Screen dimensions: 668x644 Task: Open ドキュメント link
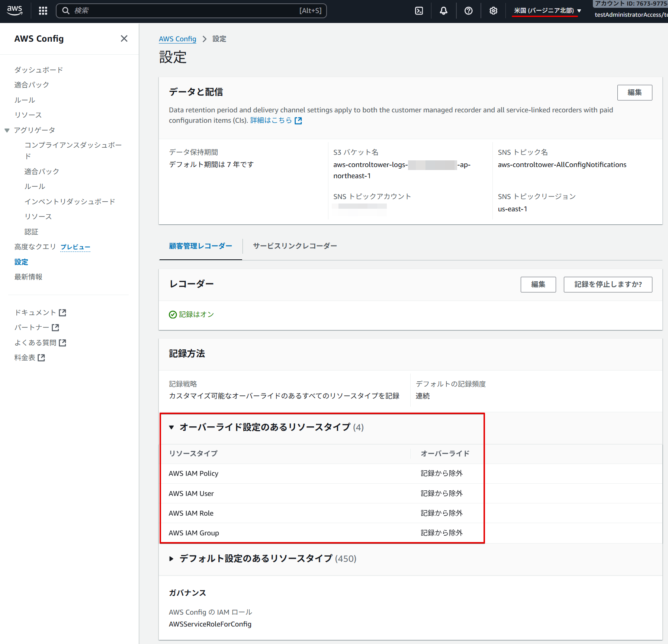35,313
